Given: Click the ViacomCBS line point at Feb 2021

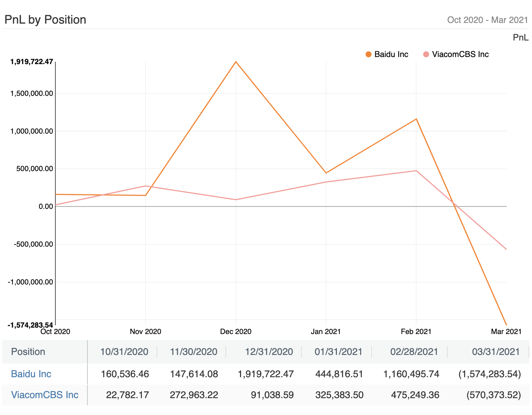Looking at the screenshot, I should tap(416, 171).
